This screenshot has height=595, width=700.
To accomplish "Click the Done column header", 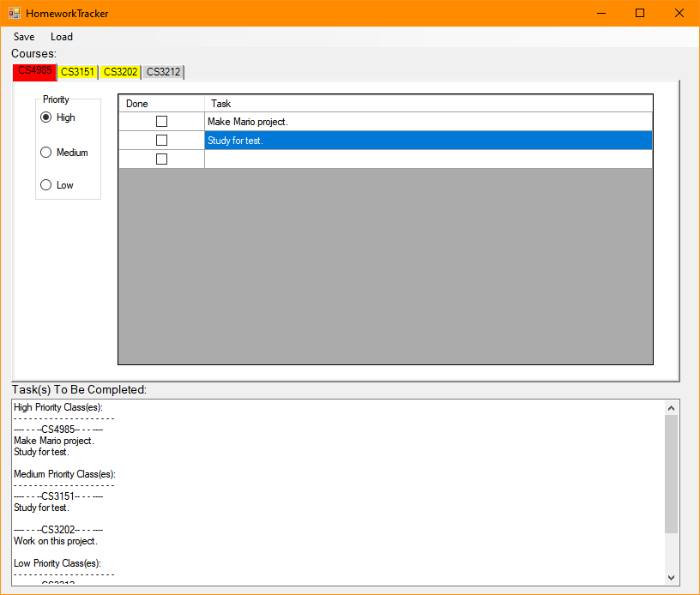I will [x=161, y=104].
